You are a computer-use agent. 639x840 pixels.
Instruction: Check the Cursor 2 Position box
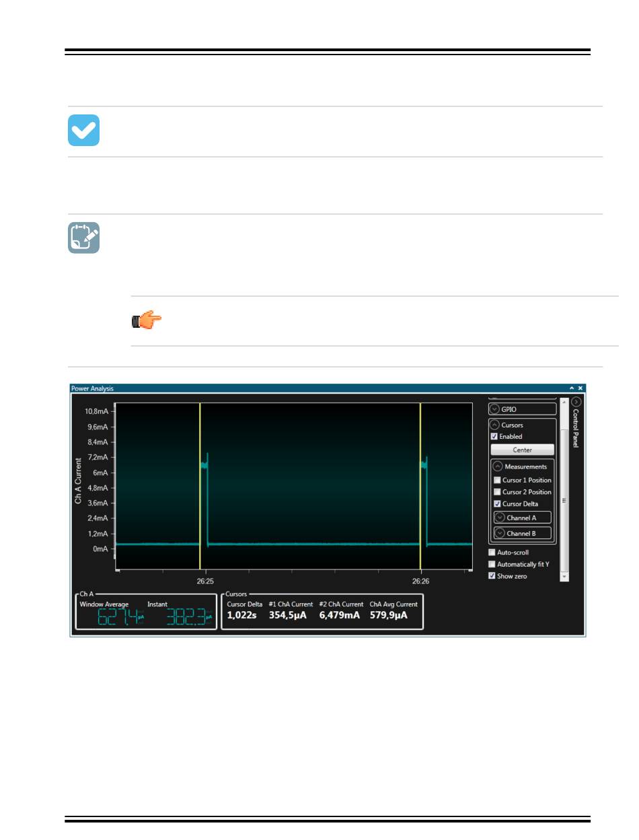coord(497,492)
